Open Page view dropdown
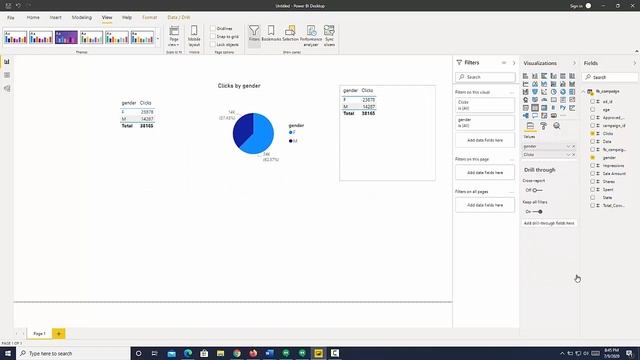Viewport: 640px width, 360px height. (x=174, y=36)
